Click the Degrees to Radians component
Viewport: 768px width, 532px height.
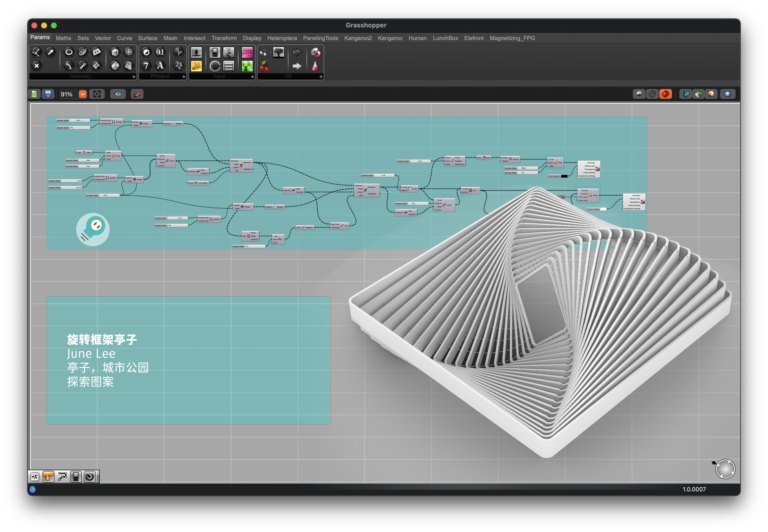point(173,124)
